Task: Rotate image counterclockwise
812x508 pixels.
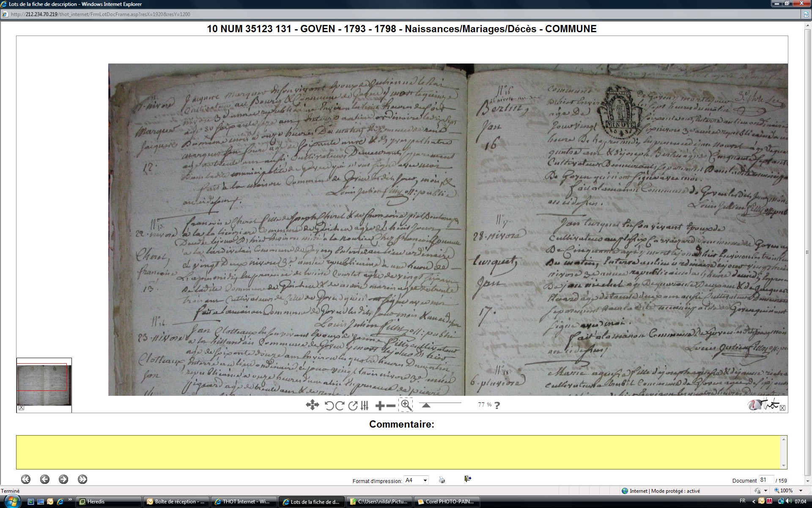Action: (x=329, y=406)
